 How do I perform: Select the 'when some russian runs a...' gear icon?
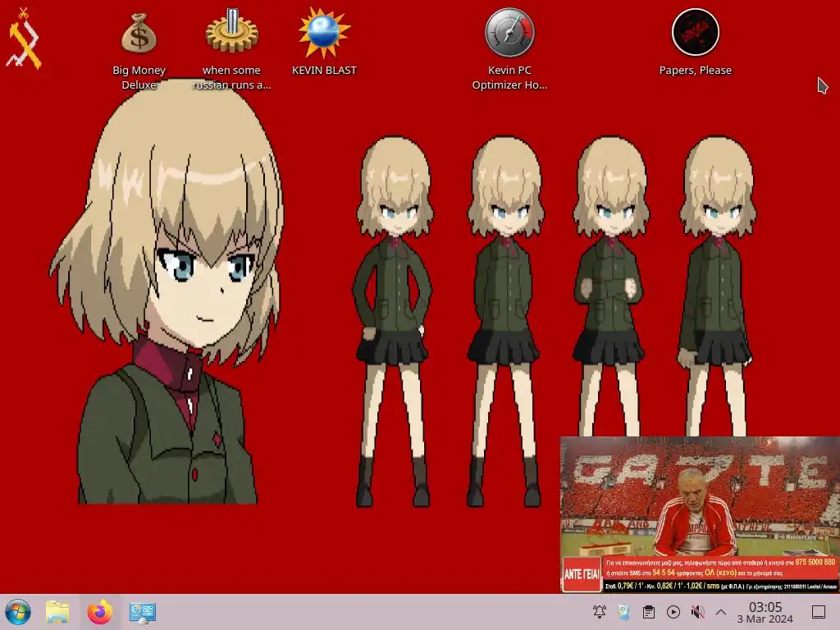pos(232,32)
